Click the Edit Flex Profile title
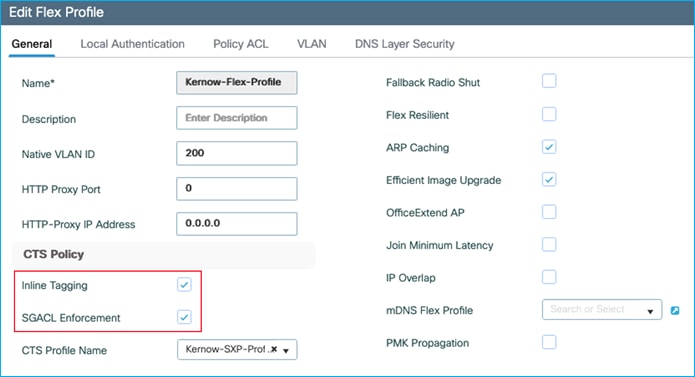Screen dimensions: 695x377 56,12
